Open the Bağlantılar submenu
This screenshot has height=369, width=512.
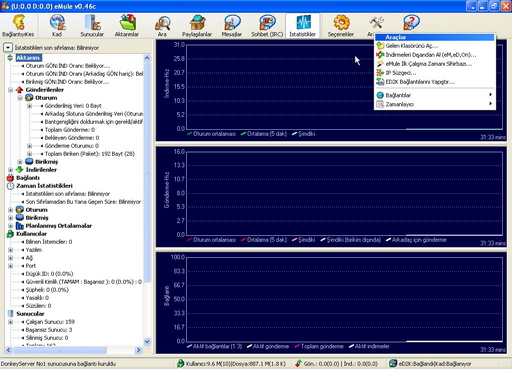point(435,95)
